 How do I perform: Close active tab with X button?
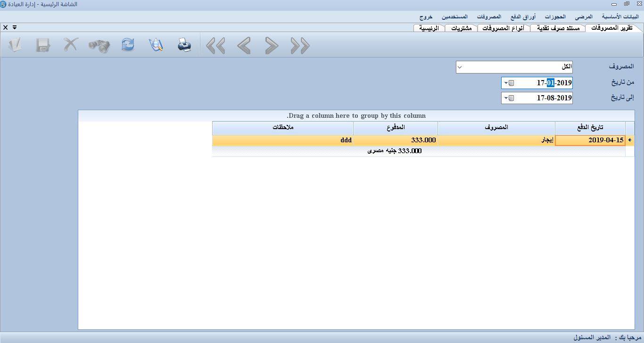pyautogui.click(x=6, y=27)
